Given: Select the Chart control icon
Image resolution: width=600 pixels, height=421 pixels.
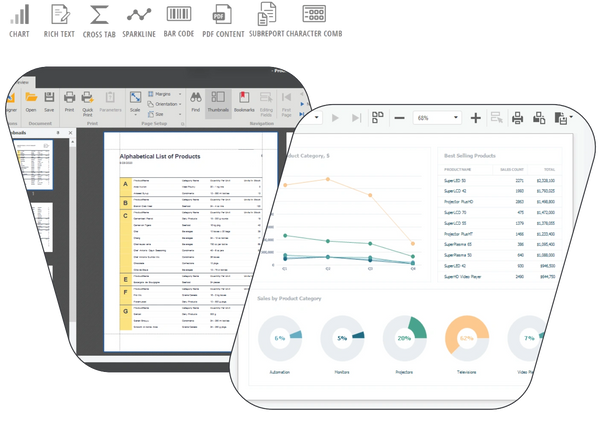Looking at the screenshot, I should (x=20, y=15).
